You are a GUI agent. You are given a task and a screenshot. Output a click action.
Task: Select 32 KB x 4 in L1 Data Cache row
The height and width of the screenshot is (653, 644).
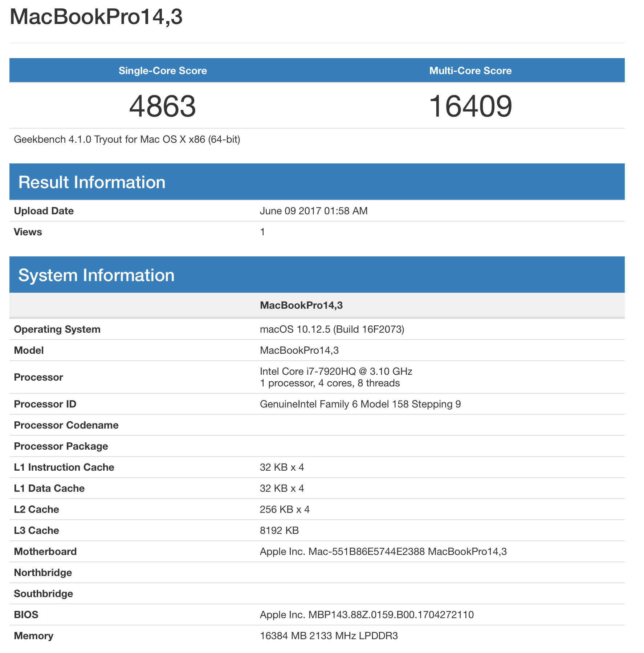[282, 488]
